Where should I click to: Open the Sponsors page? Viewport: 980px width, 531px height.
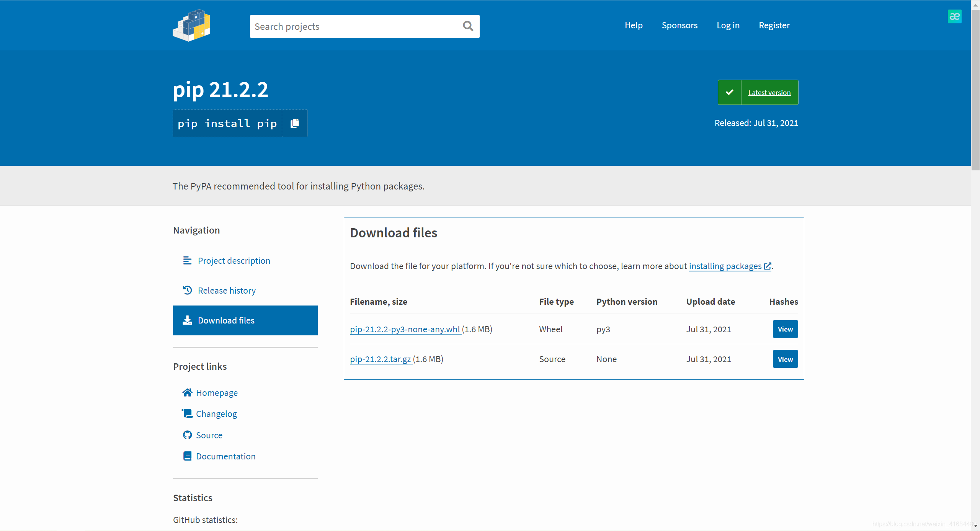679,25
